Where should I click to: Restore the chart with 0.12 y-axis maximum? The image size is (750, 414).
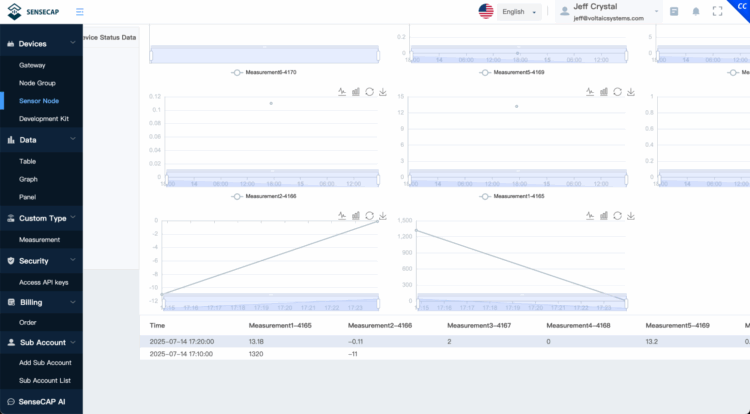click(x=369, y=91)
